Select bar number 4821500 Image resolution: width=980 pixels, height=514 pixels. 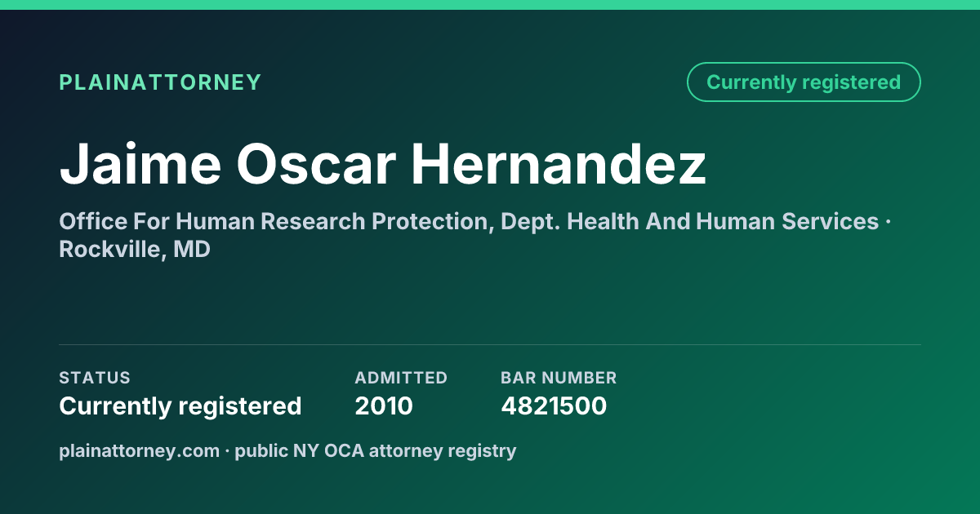click(x=554, y=405)
